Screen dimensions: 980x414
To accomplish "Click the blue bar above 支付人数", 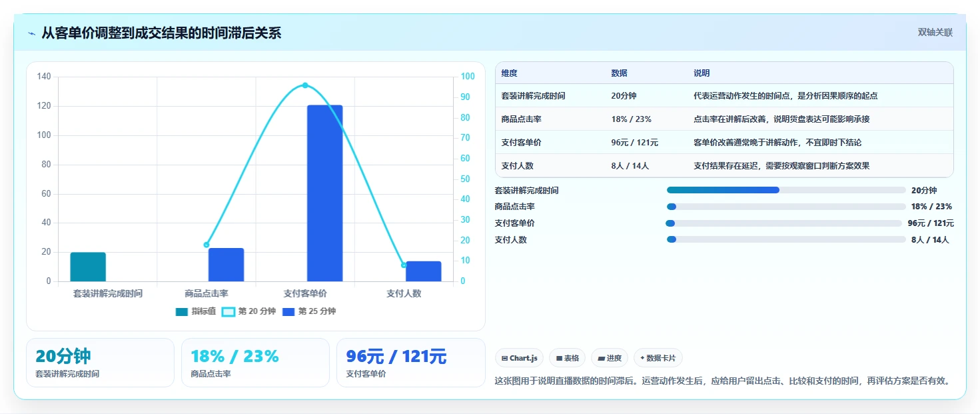I will pyautogui.click(x=424, y=271).
